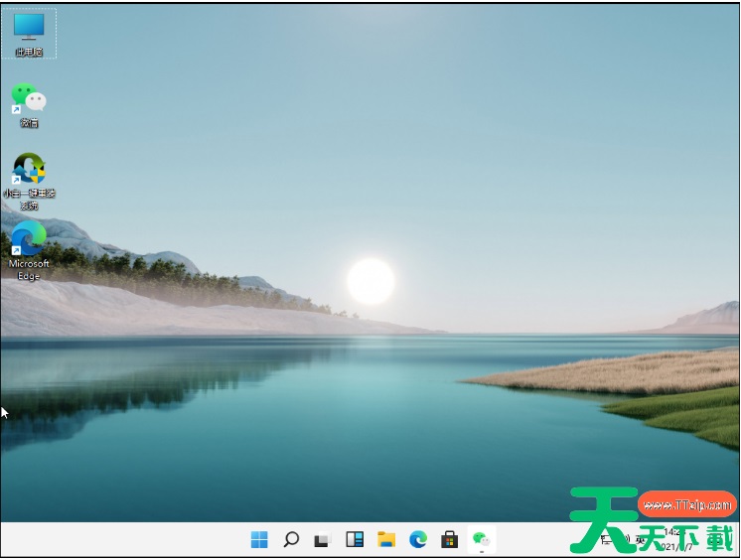Select the Xiaobai one-key reinstall system shortcut
The width and height of the screenshot is (741, 560).
[29, 181]
